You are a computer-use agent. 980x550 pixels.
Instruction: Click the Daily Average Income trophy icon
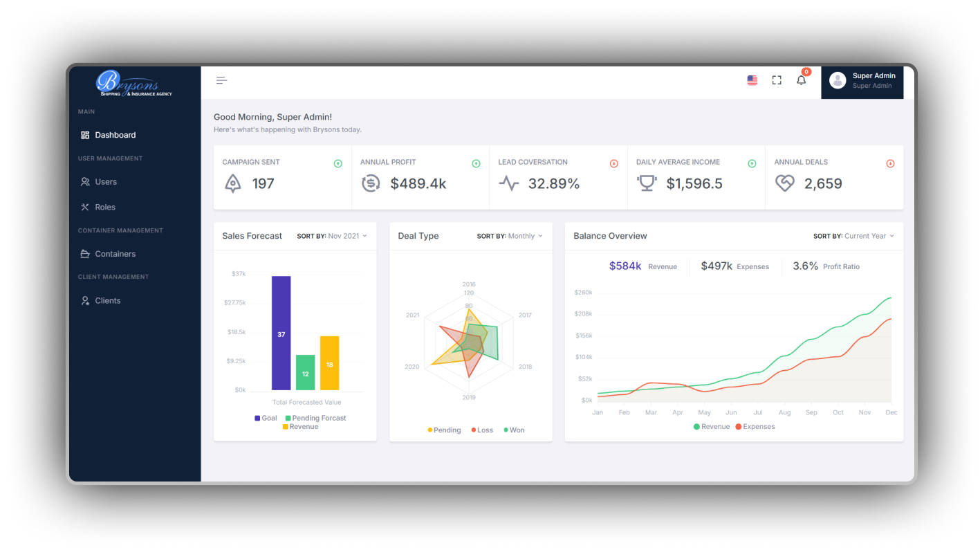pos(647,184)
